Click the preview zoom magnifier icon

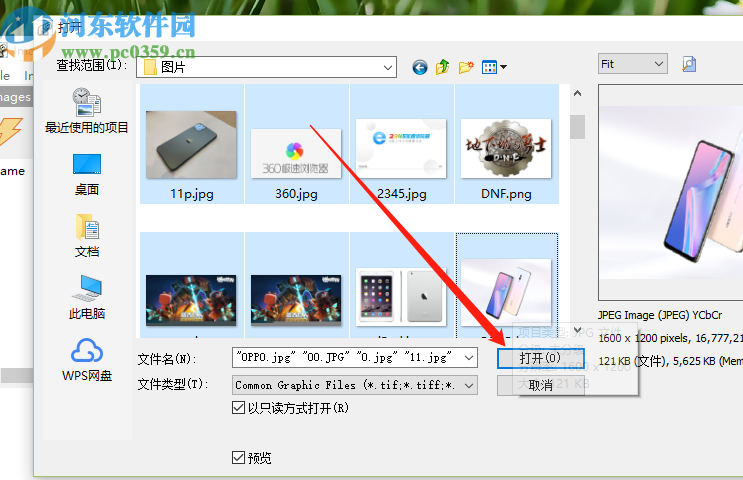pyautogui.click(x=689, y=64)
